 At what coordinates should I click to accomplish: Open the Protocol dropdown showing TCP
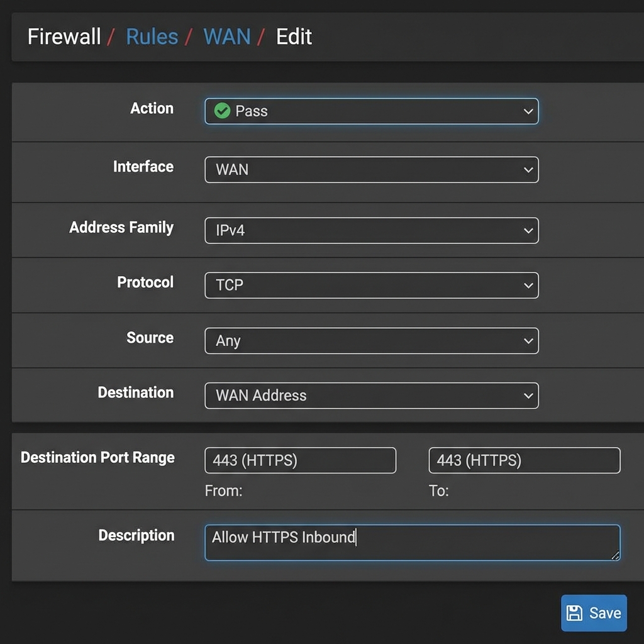(371, 285)
